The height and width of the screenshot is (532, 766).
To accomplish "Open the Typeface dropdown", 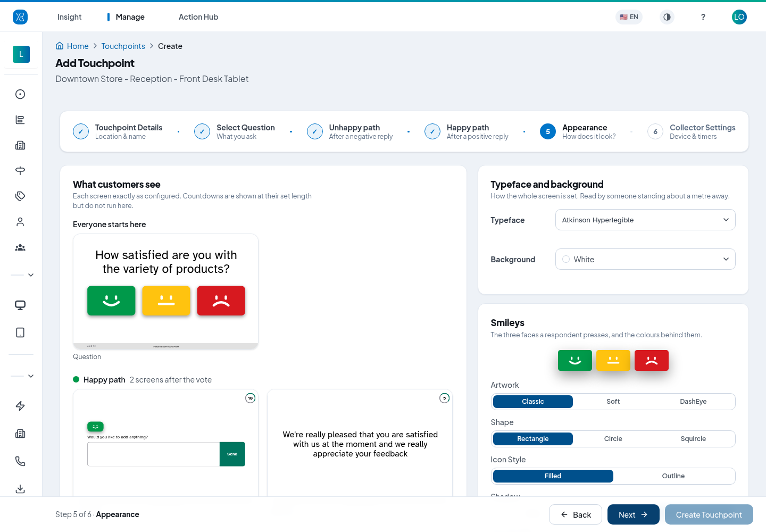I will click(x=645, y=220).
